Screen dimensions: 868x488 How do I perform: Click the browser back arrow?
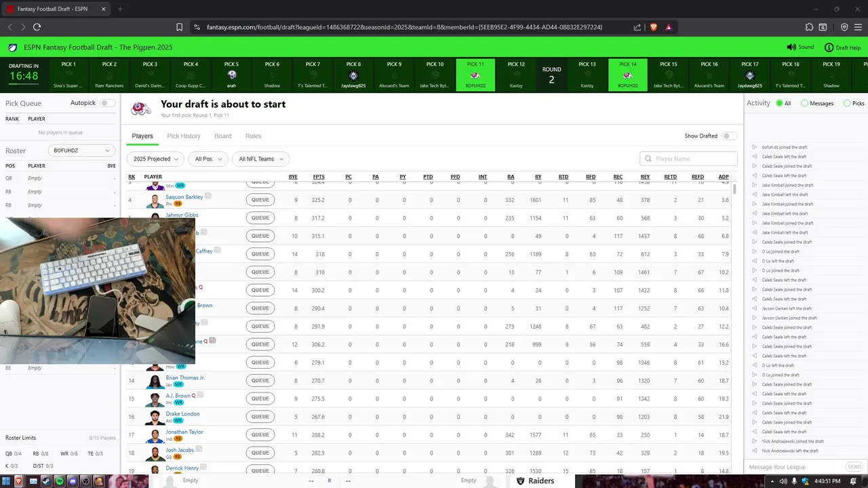[10, 27]
